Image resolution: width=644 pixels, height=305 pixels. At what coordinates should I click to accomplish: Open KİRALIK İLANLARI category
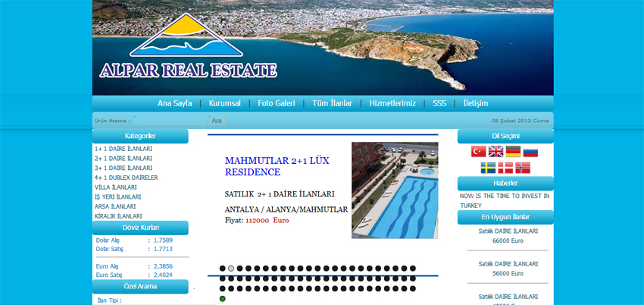118,216
